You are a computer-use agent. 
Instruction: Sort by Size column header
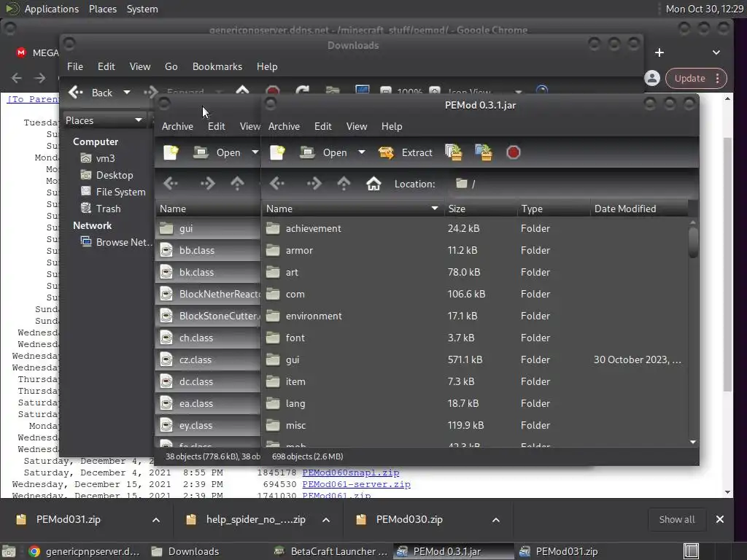coord(481,209)
